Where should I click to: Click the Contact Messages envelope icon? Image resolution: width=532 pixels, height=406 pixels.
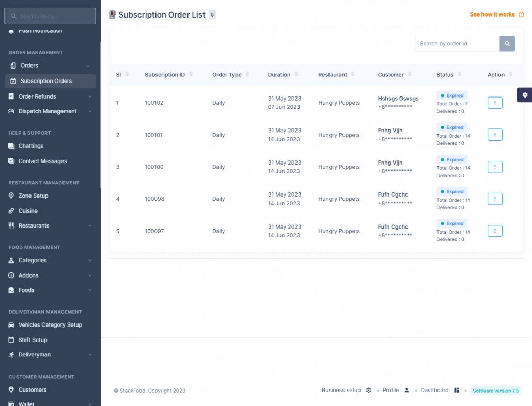(x=11, y=161)
